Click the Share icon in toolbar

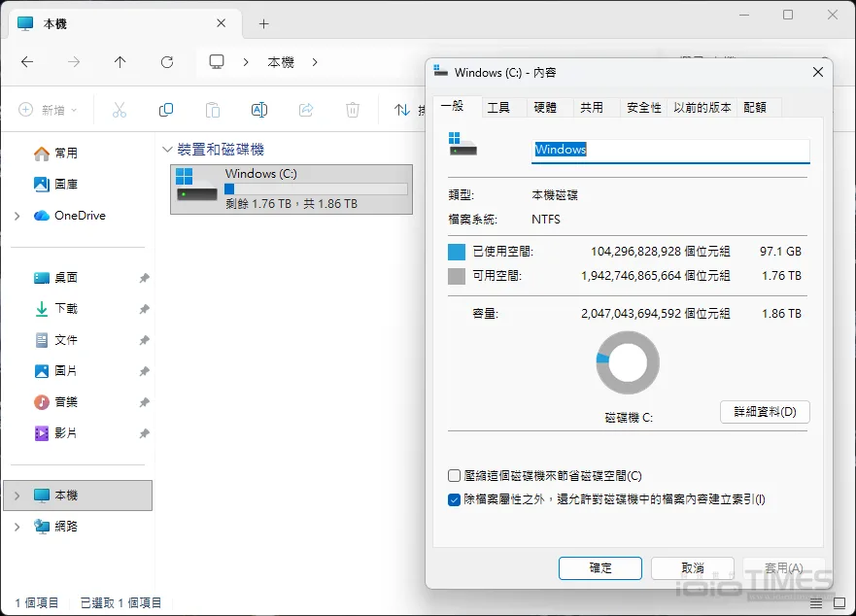click(x=306, y=110)
